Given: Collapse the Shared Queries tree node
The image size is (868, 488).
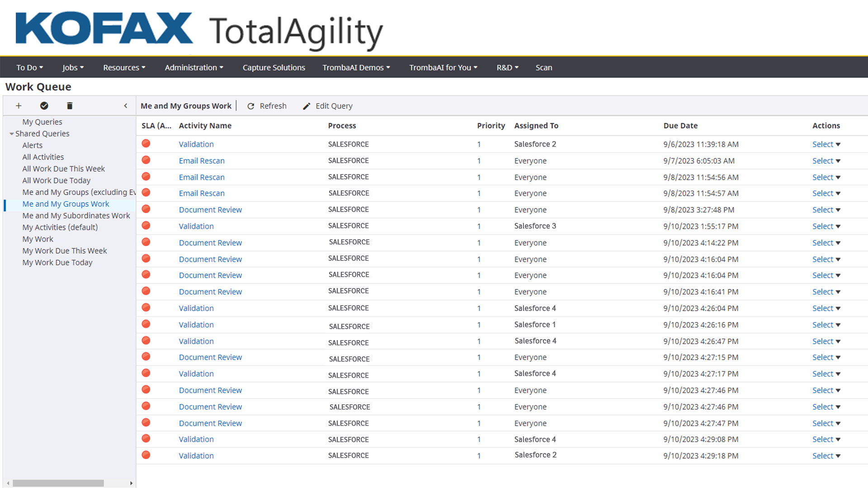Looking at the screenshot, I should 11,134.
